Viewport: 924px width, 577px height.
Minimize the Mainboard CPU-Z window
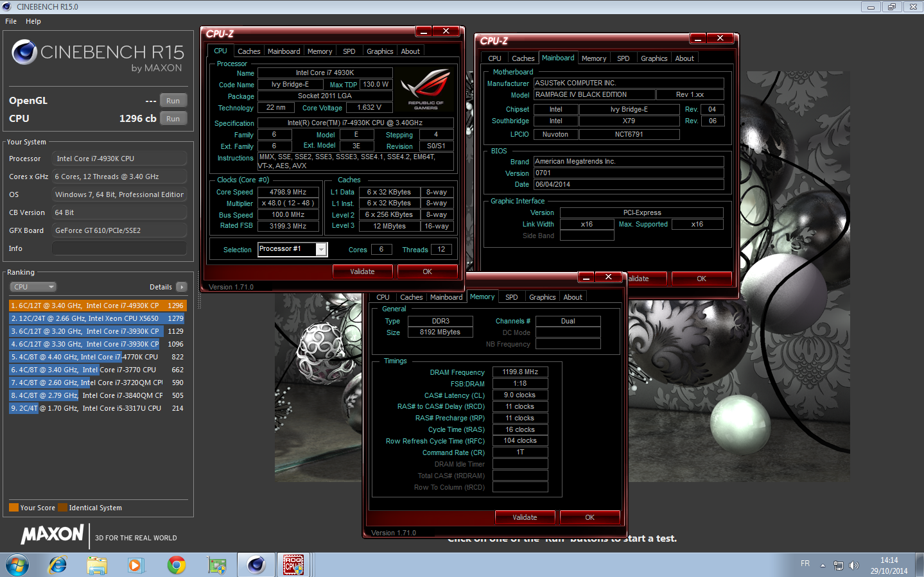click(698, 38)
